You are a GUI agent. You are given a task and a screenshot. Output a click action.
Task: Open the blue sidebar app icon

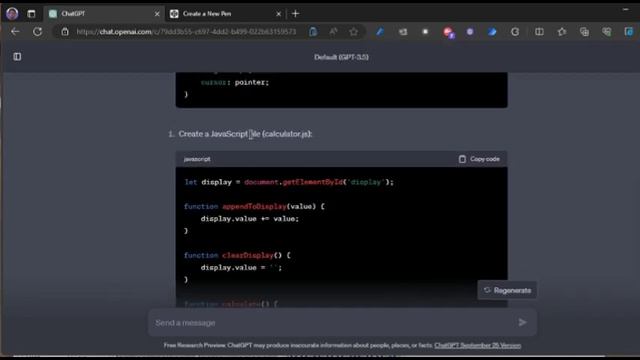(629, 31)
